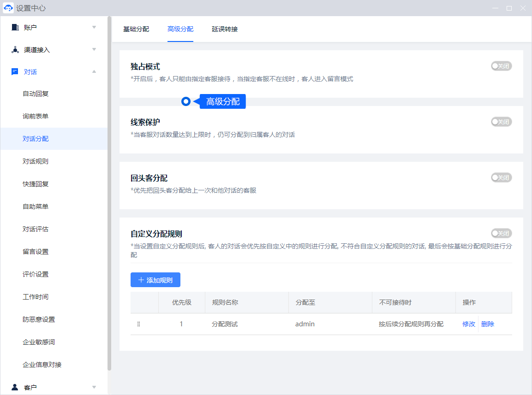532x395 pixels.
Task: Click the 客户 person icon in sidebar
Action: point(15,387)
